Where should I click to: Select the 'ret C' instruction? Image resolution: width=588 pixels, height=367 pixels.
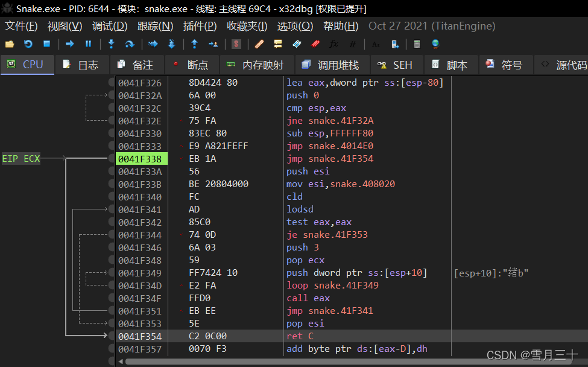[x=300, y=336]
